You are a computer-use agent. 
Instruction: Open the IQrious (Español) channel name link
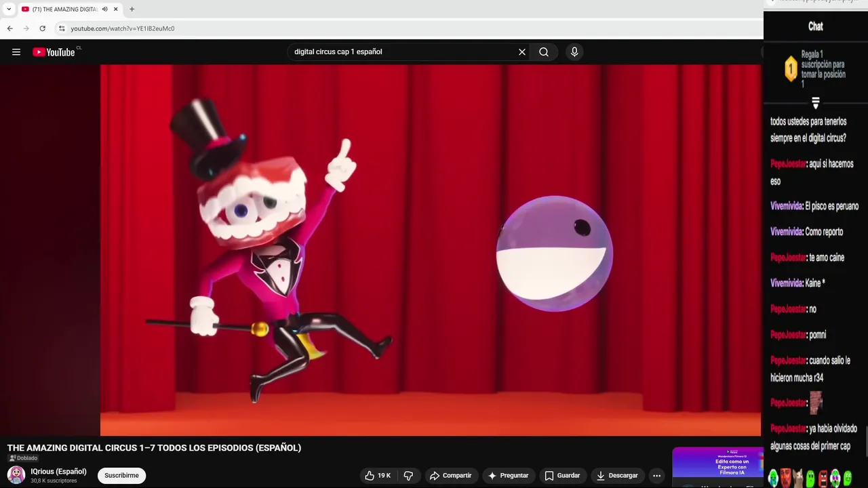[58, 472]
